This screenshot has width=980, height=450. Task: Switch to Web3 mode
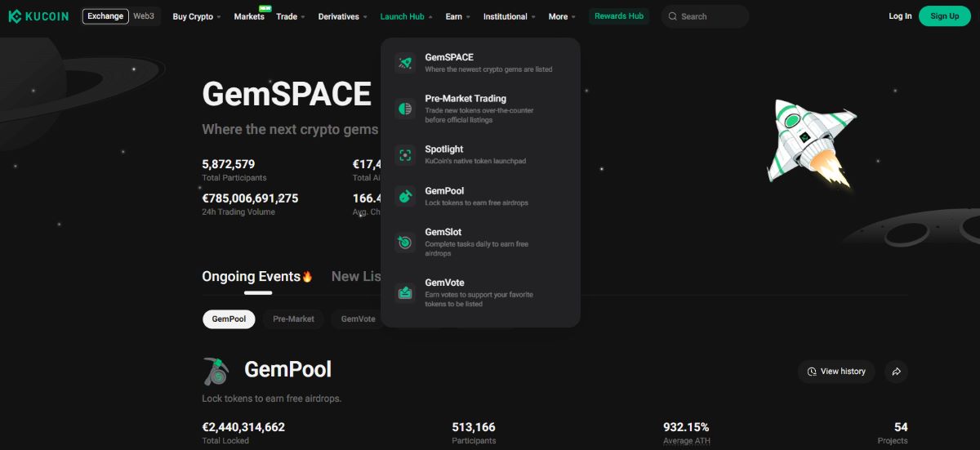coord(144,16)
